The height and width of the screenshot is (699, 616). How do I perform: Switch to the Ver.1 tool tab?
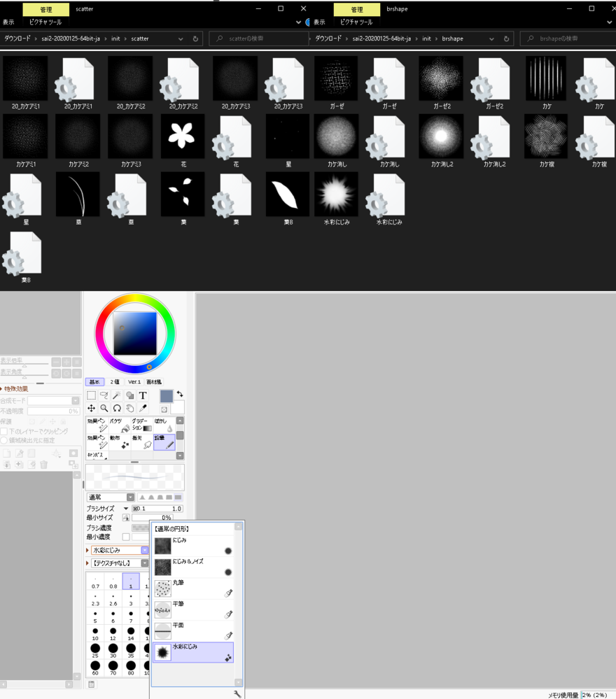(134, 382)
